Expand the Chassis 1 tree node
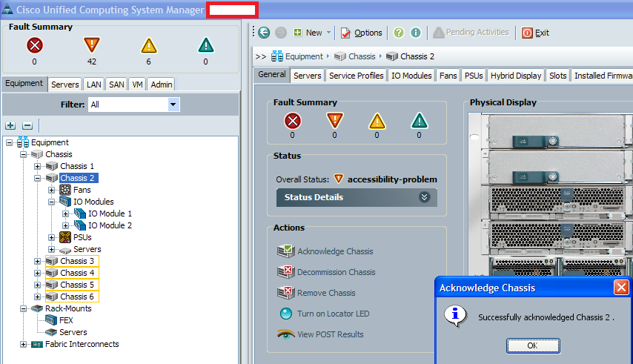The width and height of the screenshot is (633, 364). (37, 166)
